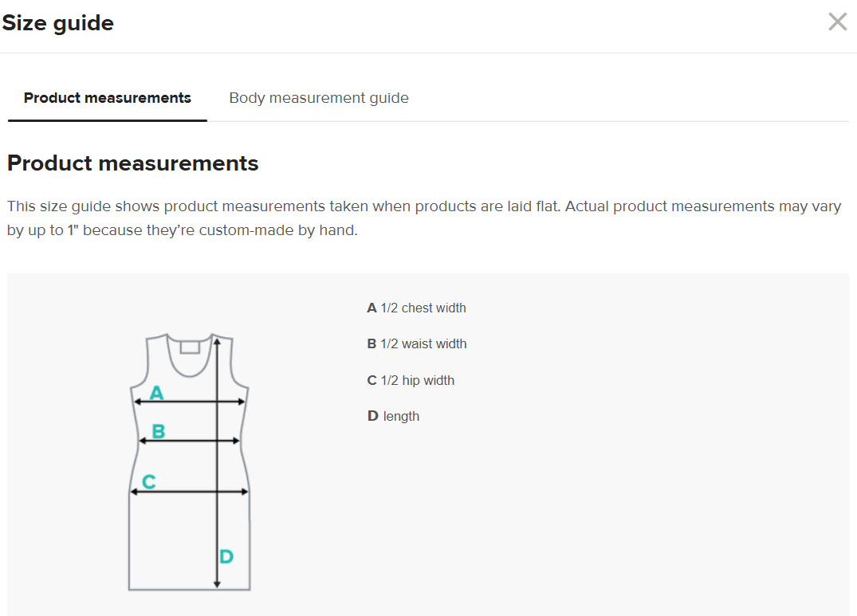Click the Size guide dialog title
This screenshot has height=616, width=857.
[57, 23]
